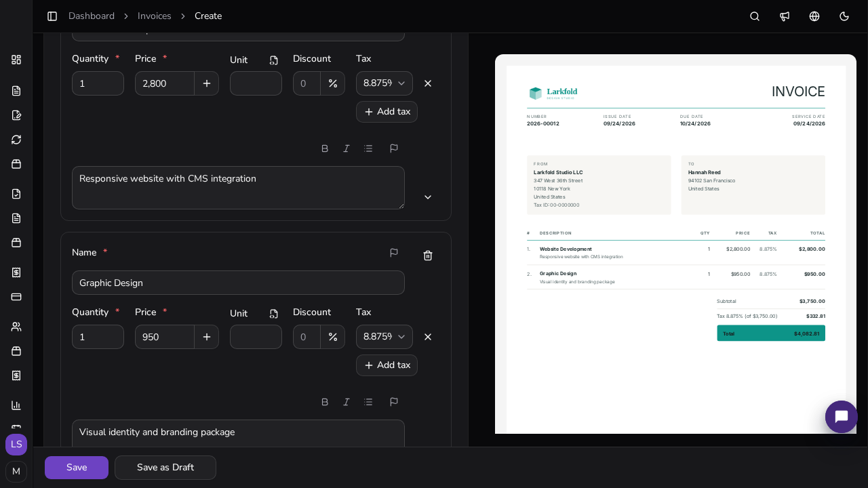The height and width of the screenshot is (488, 868).
Task: Open the 8.875% tax dropdown for Graphic Design
Action: tap(384, 337)
